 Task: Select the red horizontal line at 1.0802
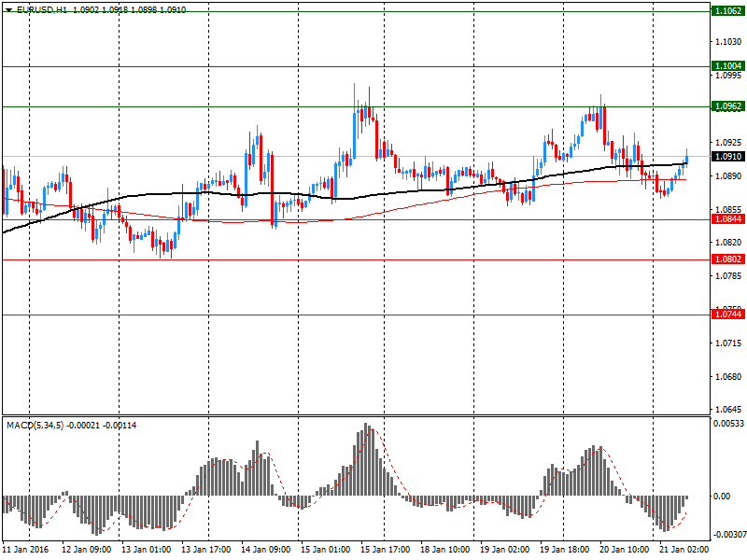click(356, 260)
